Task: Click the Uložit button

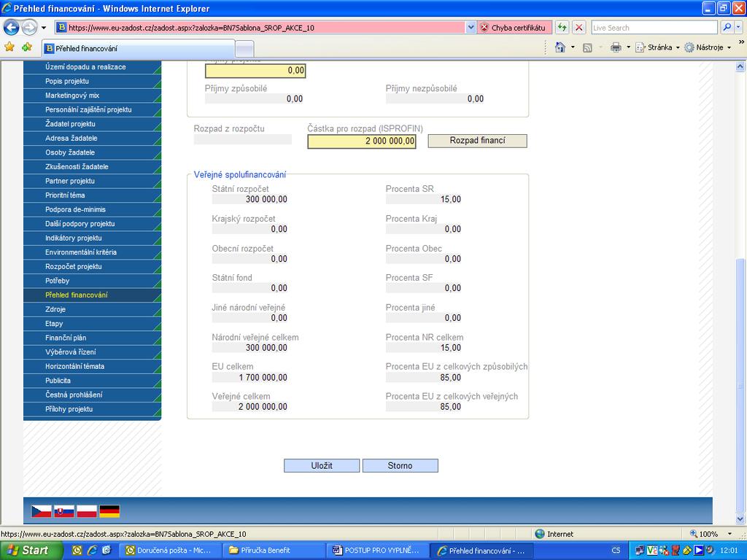Action: pos(322,466)
